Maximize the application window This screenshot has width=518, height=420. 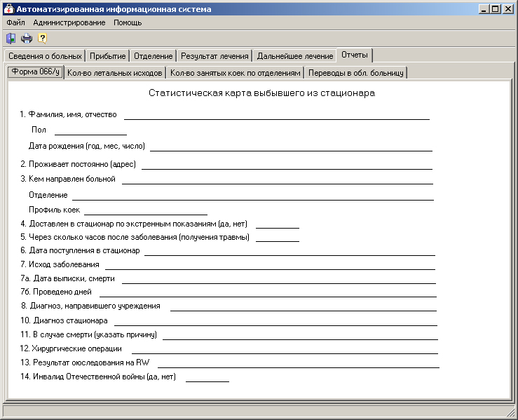[496, 9]
